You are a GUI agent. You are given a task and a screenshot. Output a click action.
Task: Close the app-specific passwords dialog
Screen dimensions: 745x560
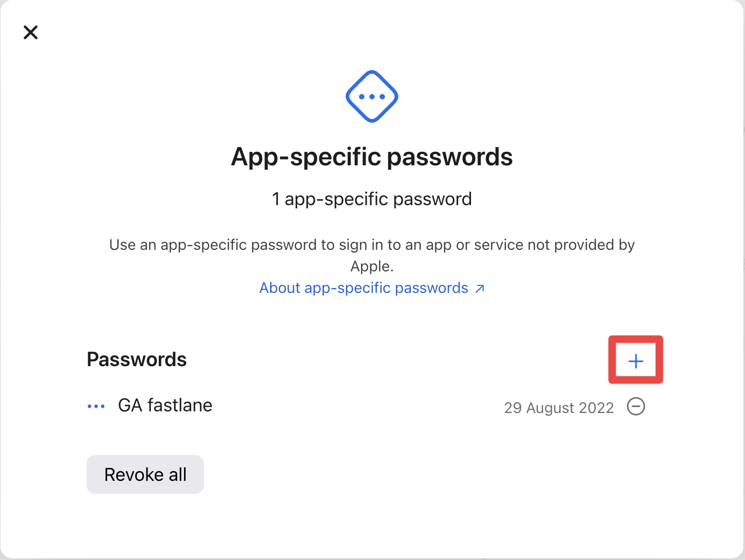31,32
